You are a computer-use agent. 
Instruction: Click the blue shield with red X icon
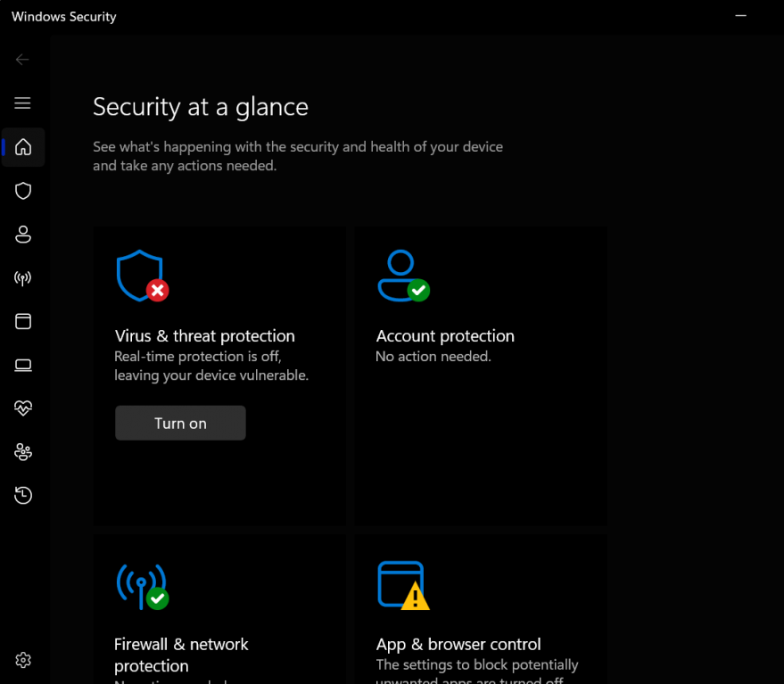point(143,276)
